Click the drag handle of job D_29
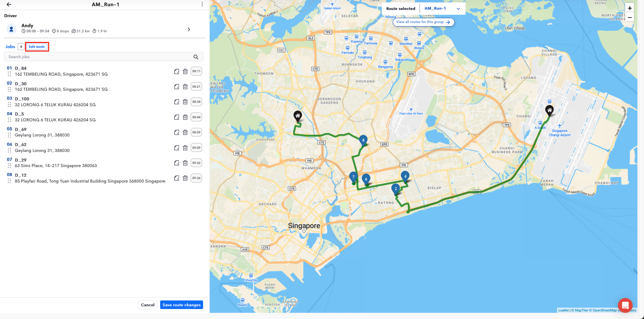 pos(9,165)
